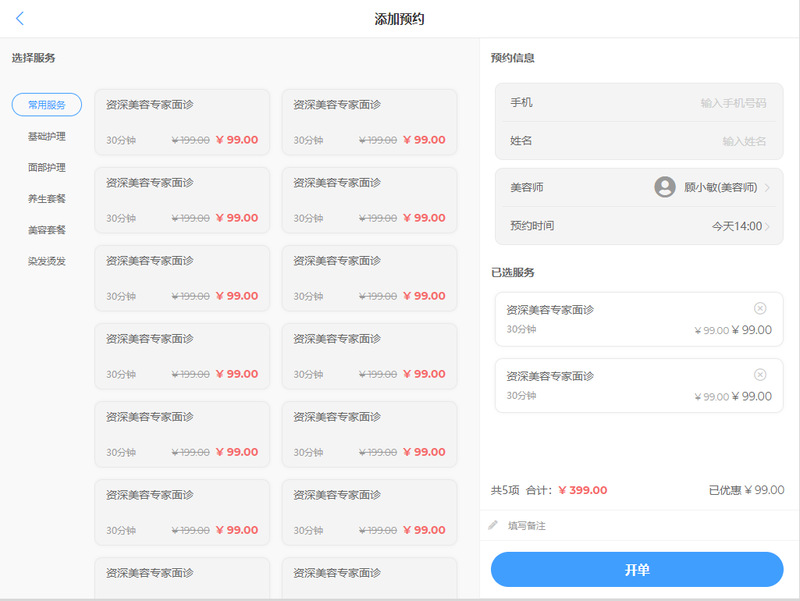Click the 已选服务 section heading
The image size is (800, 601).
513,272
